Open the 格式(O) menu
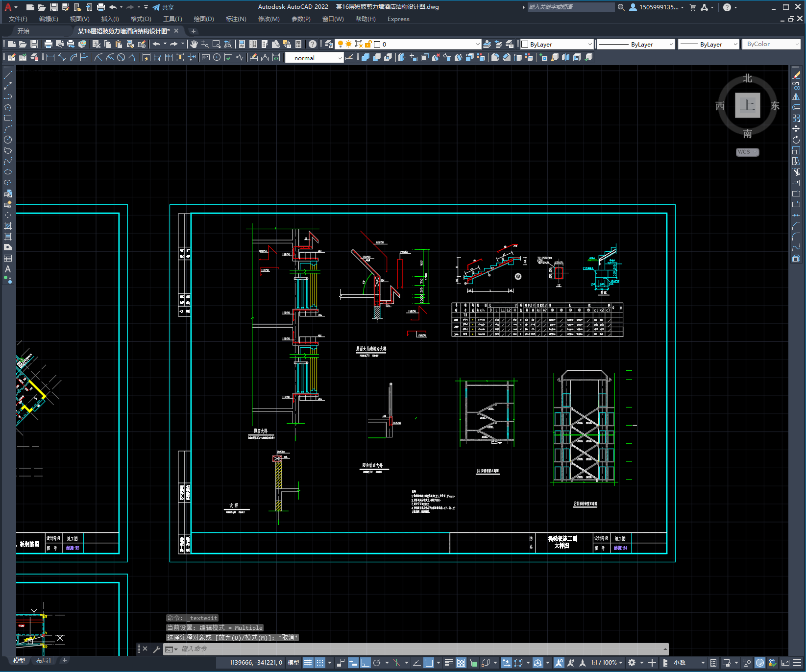This screenshot has height=672, width=806. tap(141, 19)
